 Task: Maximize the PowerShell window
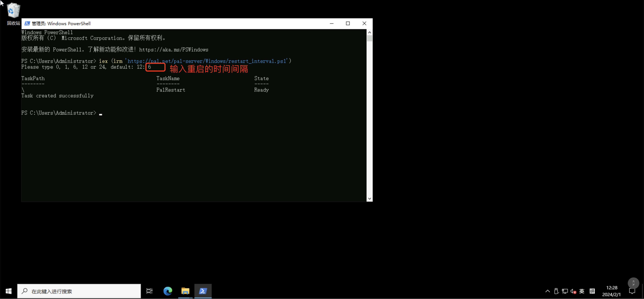click(x=348, y=24)
